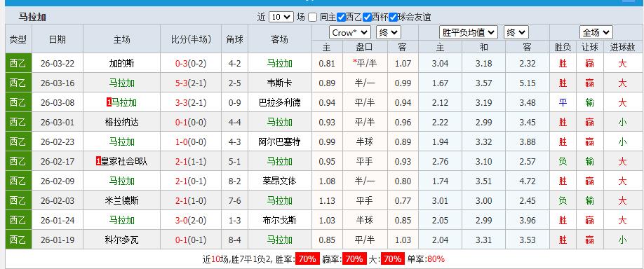Select the 让球 column header
This screenshot has height=269, width=644.
pos(589,47)
